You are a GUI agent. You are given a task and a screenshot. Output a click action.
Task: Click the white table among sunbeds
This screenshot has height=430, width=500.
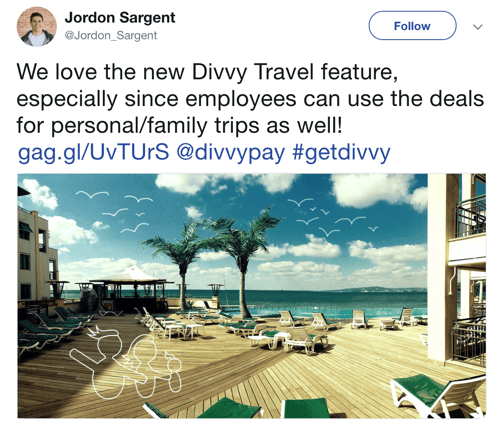click(184, 330)
